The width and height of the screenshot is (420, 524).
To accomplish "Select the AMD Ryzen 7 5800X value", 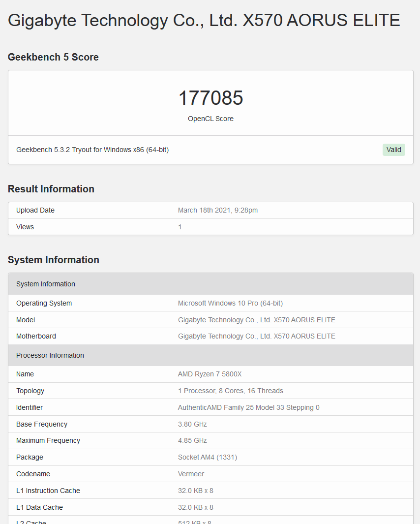I will coord(210,374).
